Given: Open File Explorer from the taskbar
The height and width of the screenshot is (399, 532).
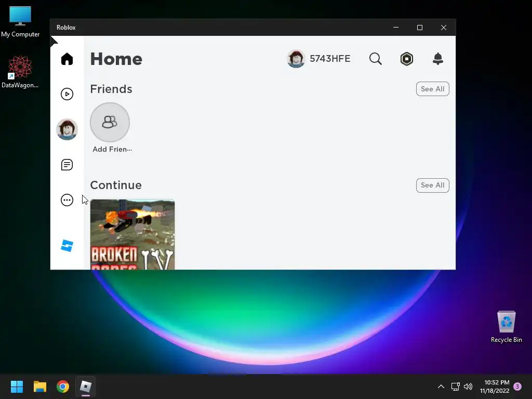Looking at the screenshot, I should pyautogui.click(x=39, y=387).
